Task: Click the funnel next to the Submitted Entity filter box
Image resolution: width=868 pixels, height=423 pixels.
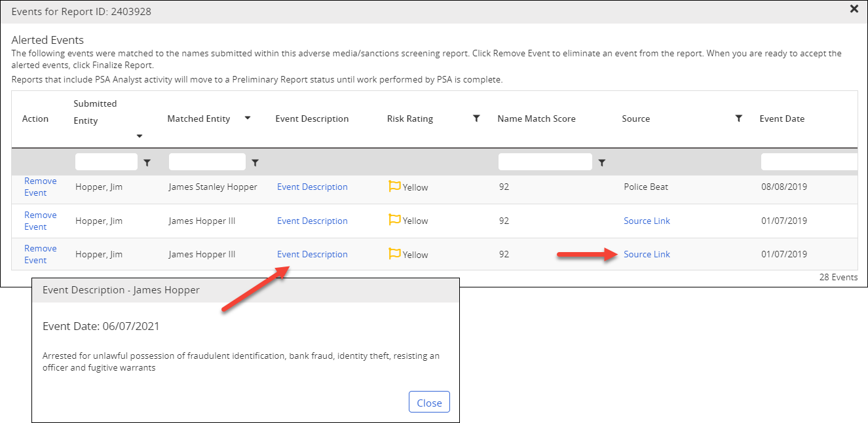Action: (x=148, y=162)
